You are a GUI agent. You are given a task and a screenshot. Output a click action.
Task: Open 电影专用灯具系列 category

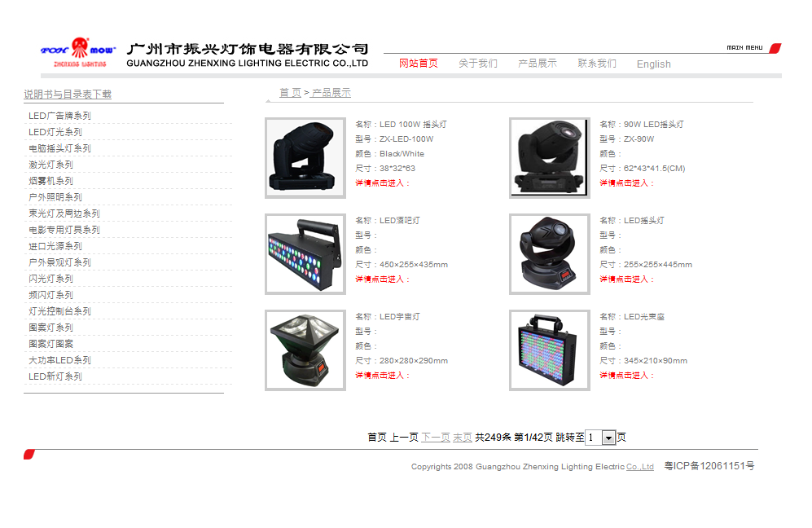point(64,230)
